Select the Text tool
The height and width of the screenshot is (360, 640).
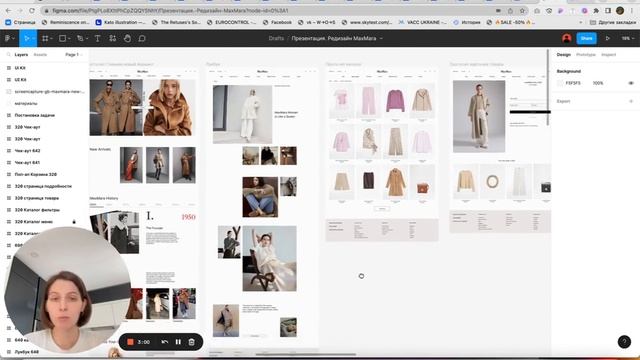pyautogui.click(x=98, y=38)
